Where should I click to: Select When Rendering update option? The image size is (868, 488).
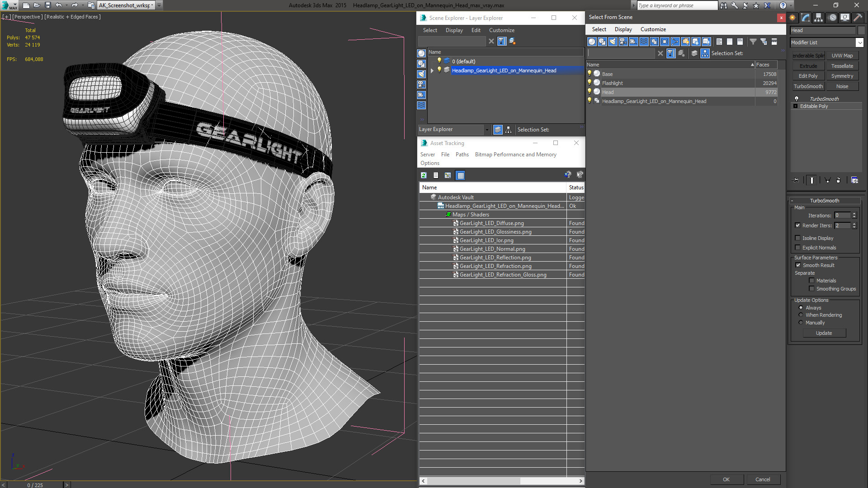click(x=801, y=315)
